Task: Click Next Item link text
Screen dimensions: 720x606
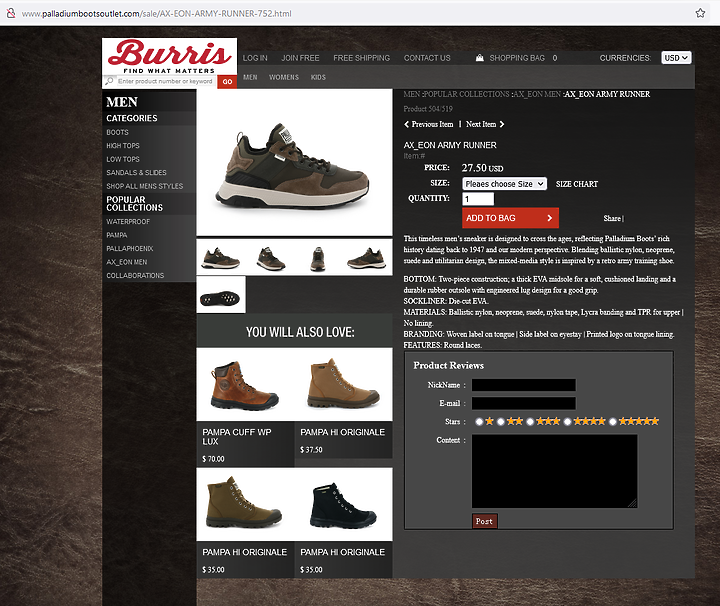Action: [481, 124]
